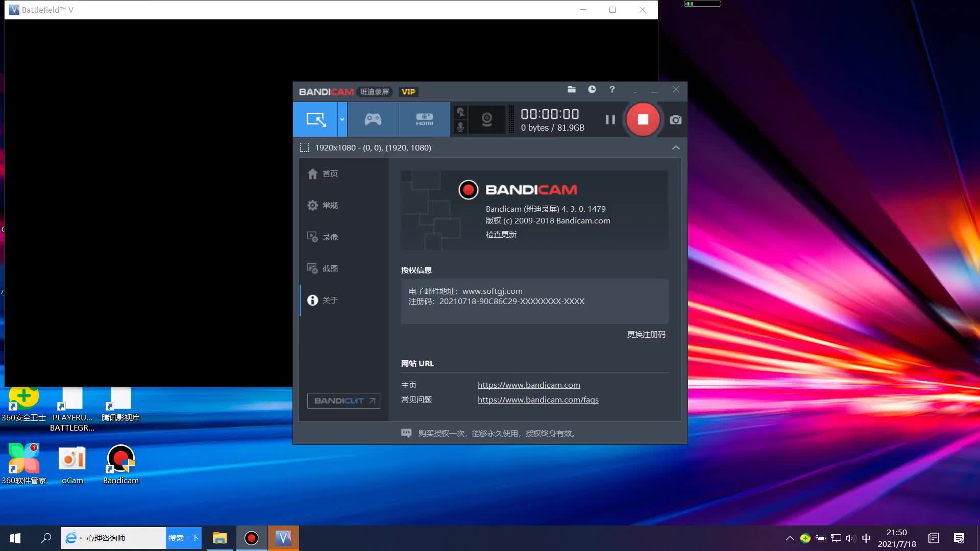This screenshot has width=980, height=551.
Task: Toggle mouse cursor effect icon
Action: click(x=460, y=112)
